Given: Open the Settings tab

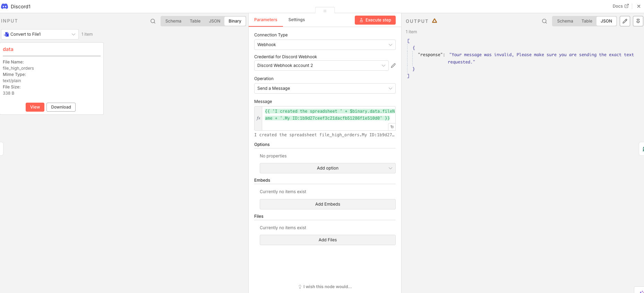Looking at the screenshot, I should point(297,20).
